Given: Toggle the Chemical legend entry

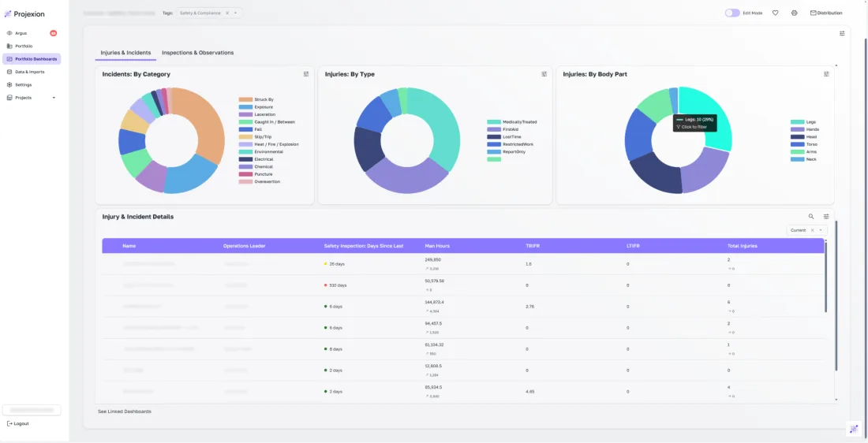Looking at the screenshot, I should click(x=256, y=166).
